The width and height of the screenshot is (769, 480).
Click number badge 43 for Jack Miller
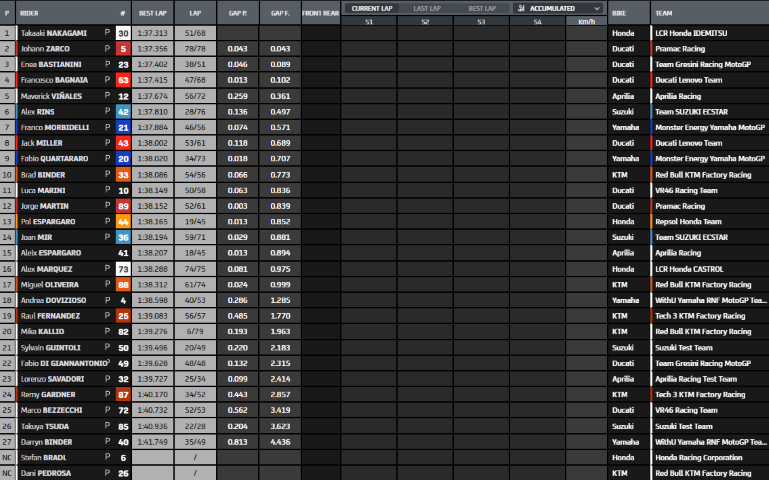click(x=123, y=143)
